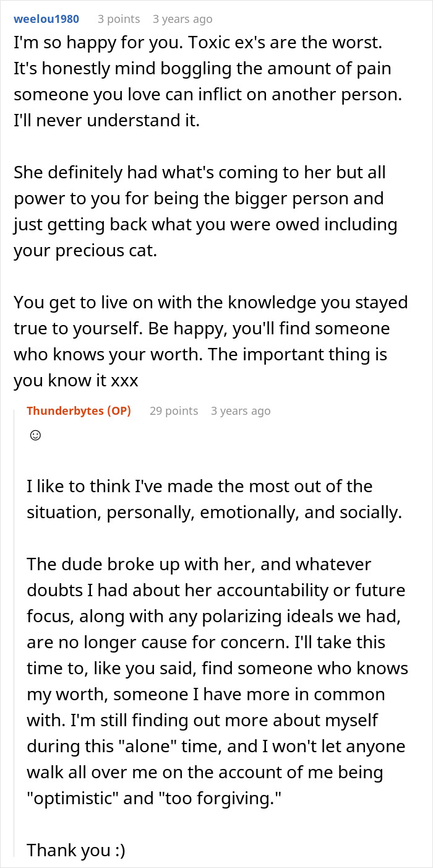Open weelou1980's user profile

click(x=46, y=19)
